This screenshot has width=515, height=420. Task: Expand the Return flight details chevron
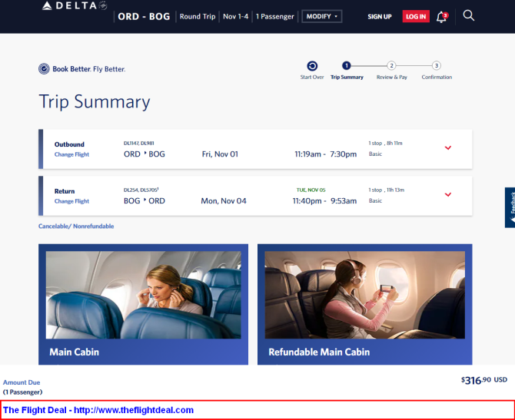coord(447,194)
